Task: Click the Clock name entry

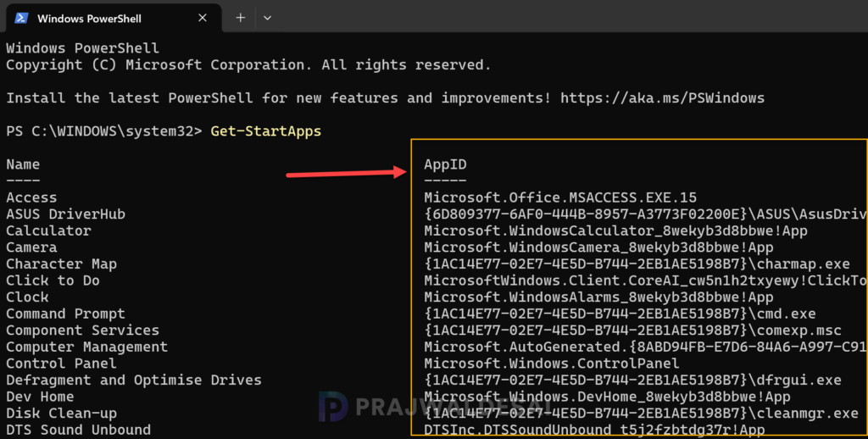Action: click(27, 297)
